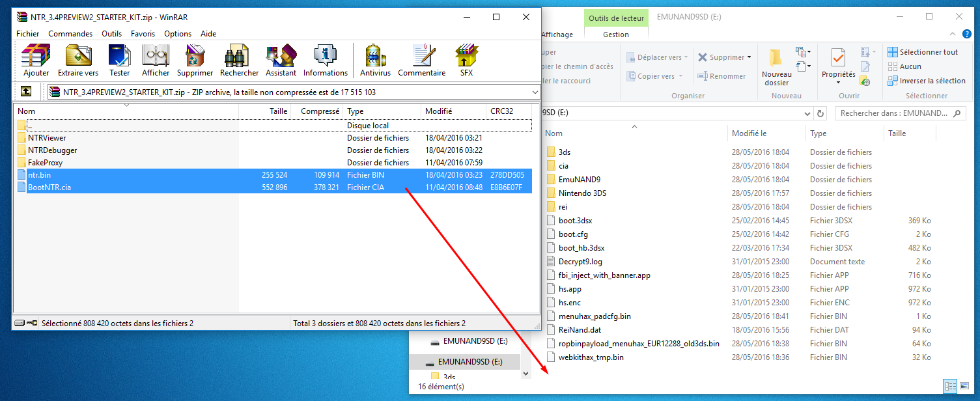Click Extraire vers in WinRAR toolbar
This screenshot has width=980, height=401.
[78, 61]
